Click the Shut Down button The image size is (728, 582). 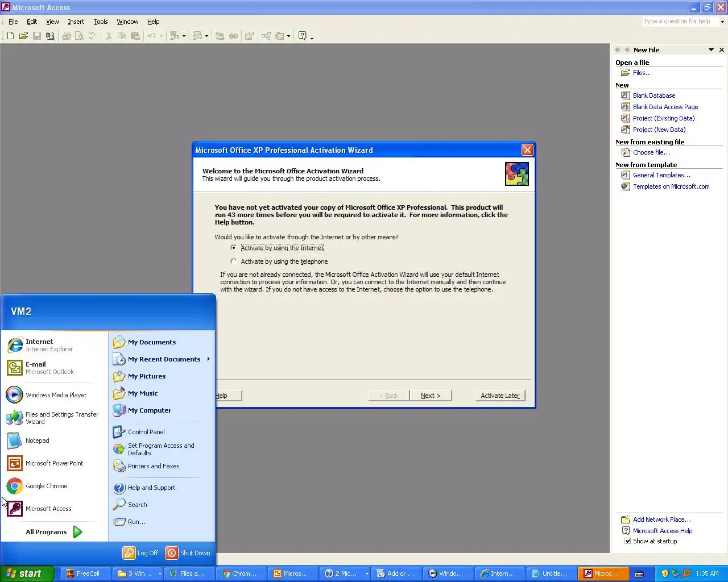click(188, 553)
